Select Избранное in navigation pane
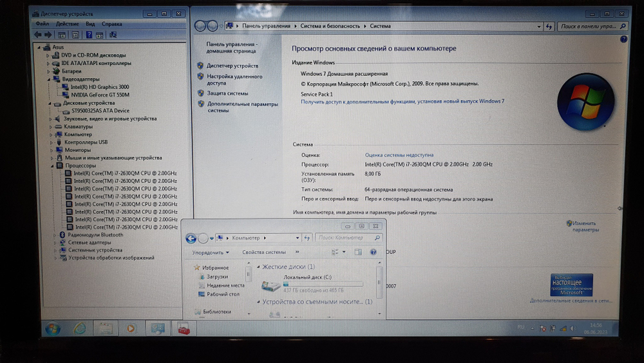Screen dimensions: 644x363 (215, 268)
